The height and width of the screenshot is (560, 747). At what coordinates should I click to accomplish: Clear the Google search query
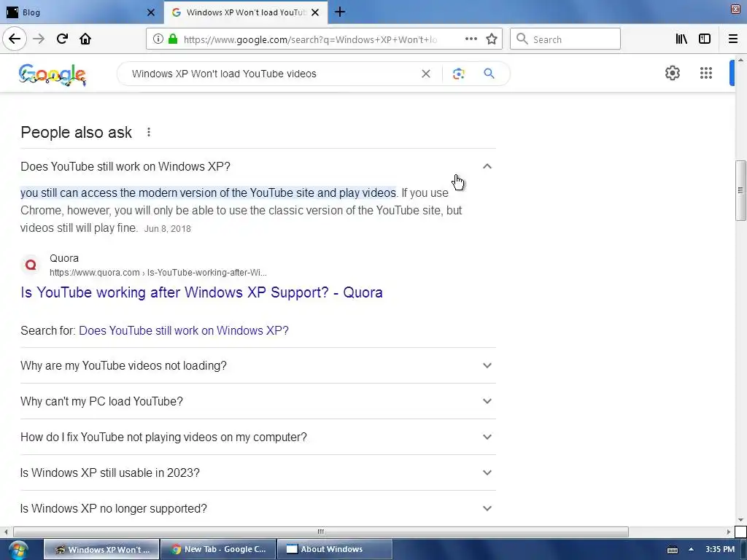coord(426,74)
